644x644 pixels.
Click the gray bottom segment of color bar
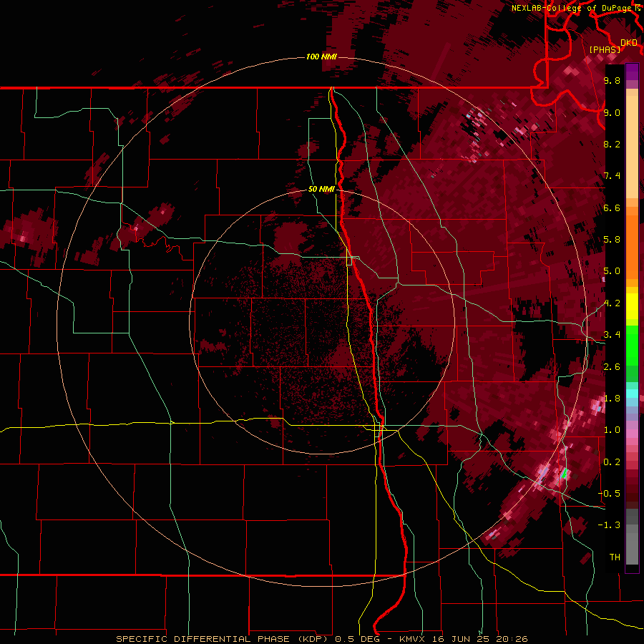tap(632, 537)
